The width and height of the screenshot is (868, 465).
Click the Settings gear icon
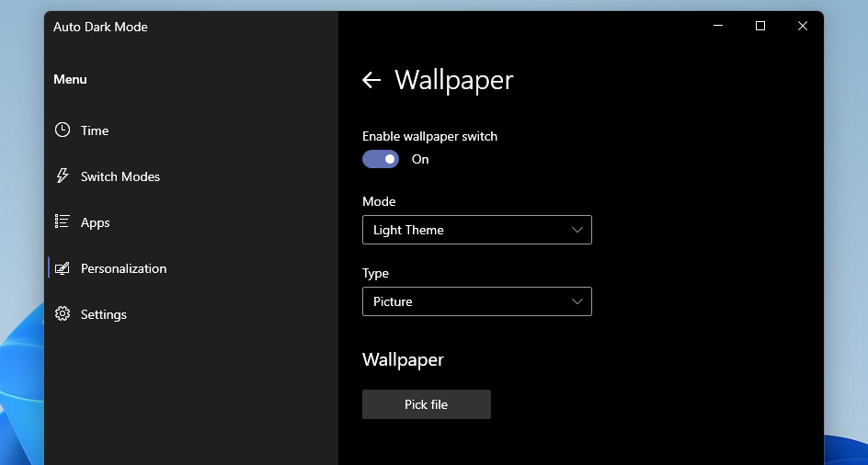click(x=63, y=314)
